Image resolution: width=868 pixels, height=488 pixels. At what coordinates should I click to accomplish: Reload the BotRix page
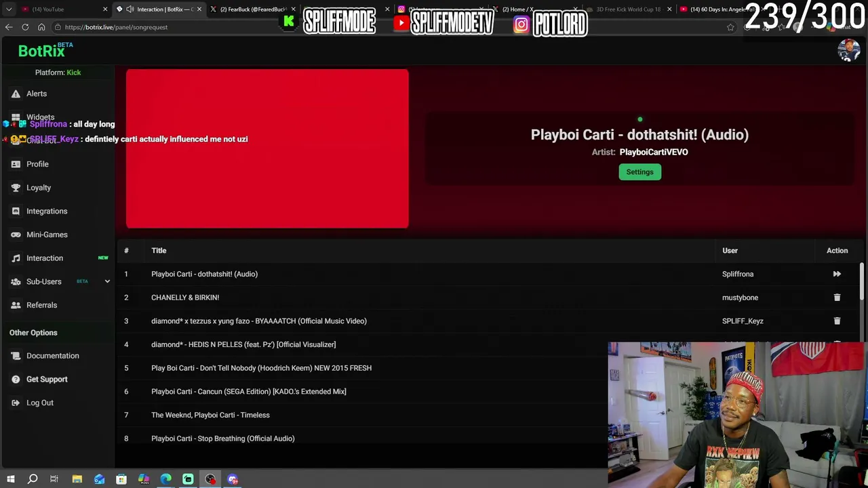[x=25, y=27]
